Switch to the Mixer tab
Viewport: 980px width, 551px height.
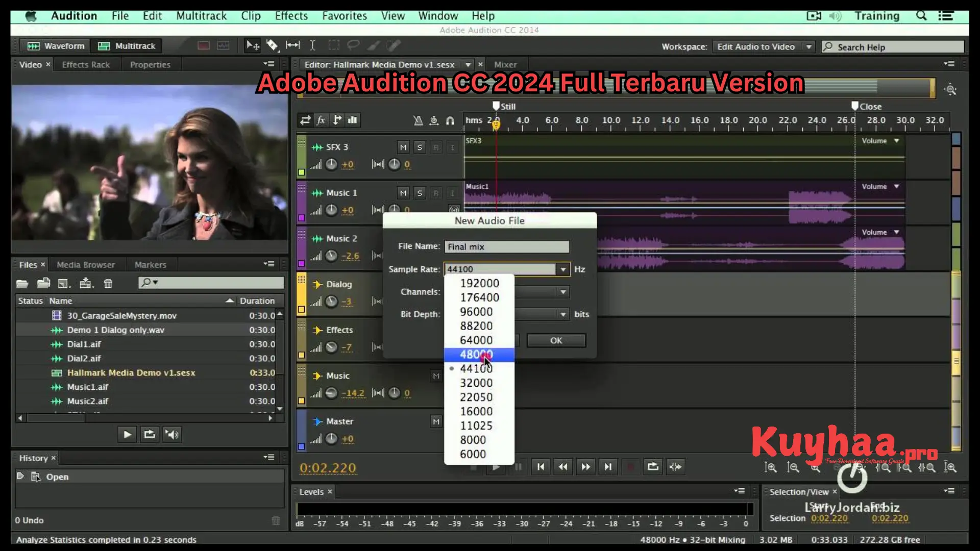point(505,65)
